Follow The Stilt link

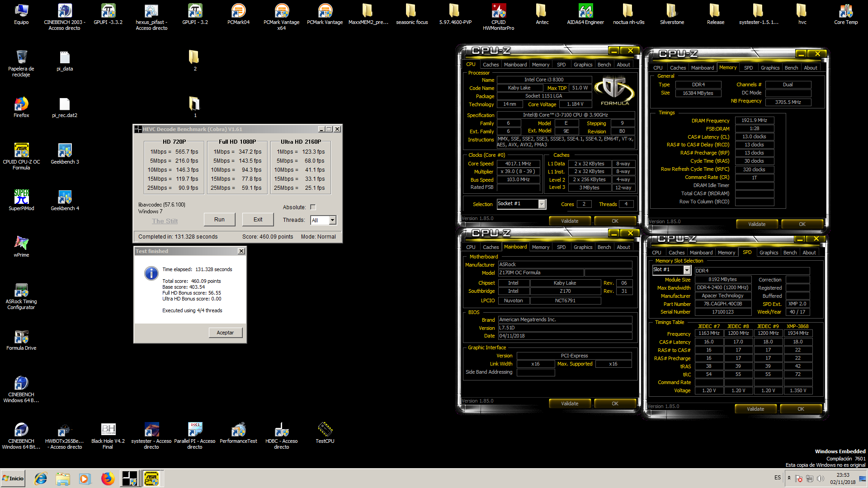(x=165, y=221)
